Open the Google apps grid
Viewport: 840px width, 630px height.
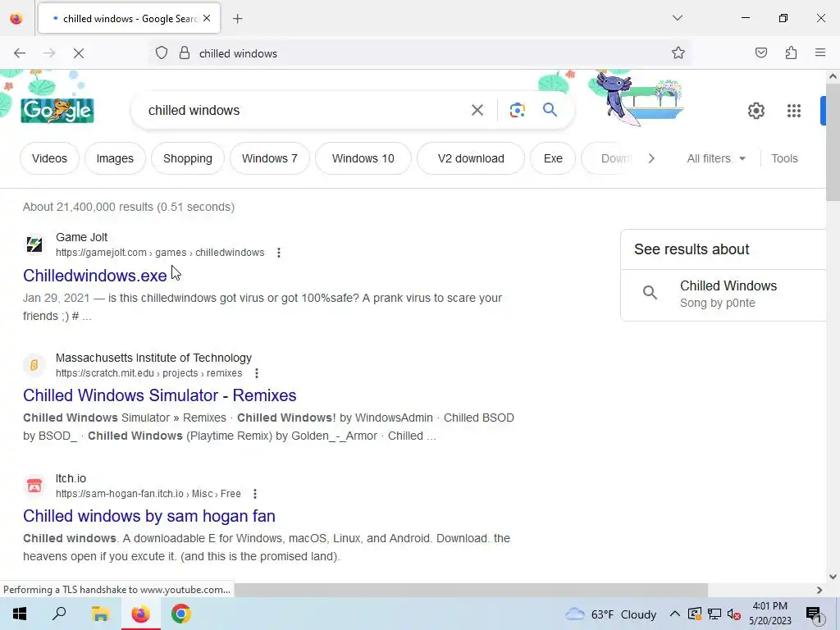[x=794, y=111]
